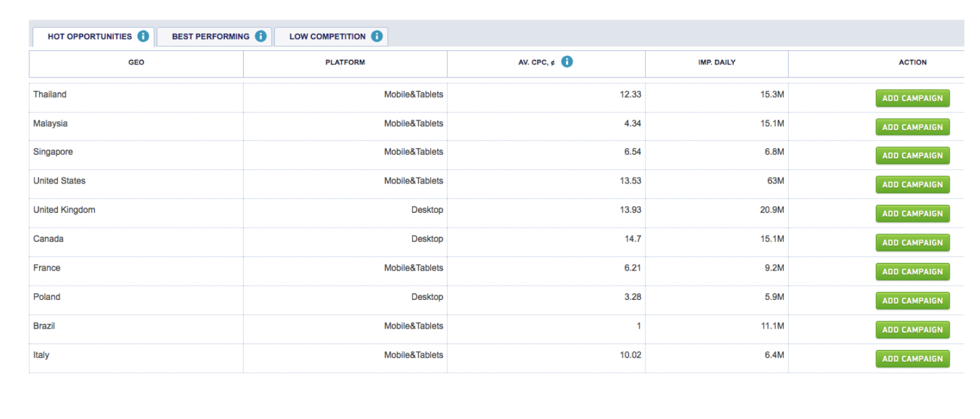Click the 5.9M daily impressions value
Screen dimensions: 980x419
click(x=775, y=297)
